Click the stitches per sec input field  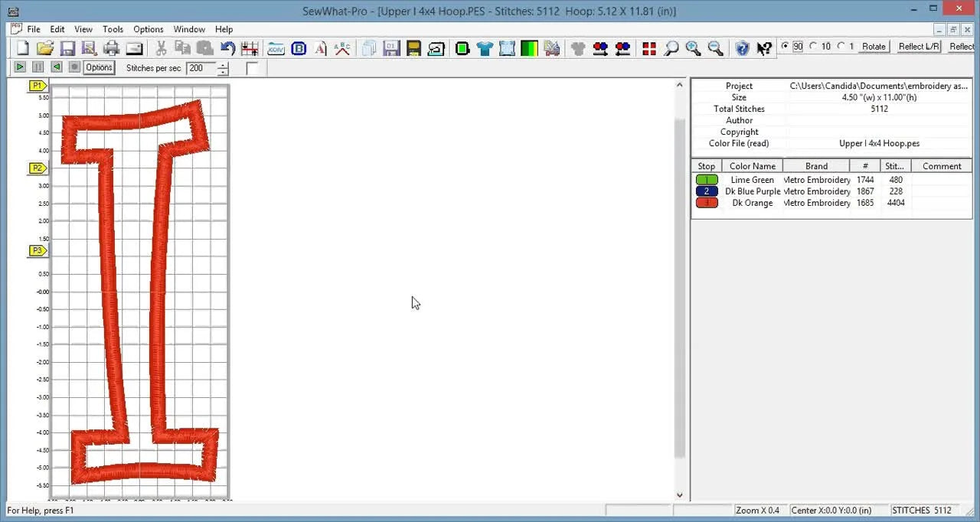coord(201,68)
